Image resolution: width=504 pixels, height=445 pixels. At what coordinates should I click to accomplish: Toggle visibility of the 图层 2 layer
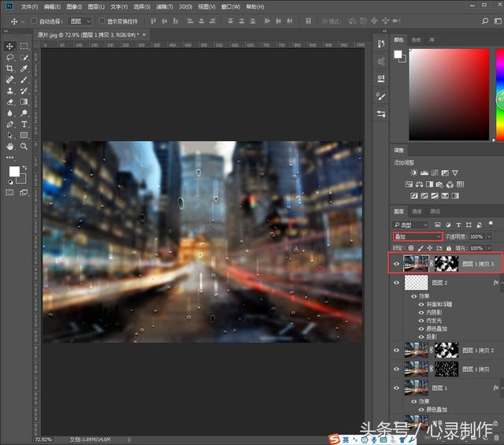click(x=396, y=282)
